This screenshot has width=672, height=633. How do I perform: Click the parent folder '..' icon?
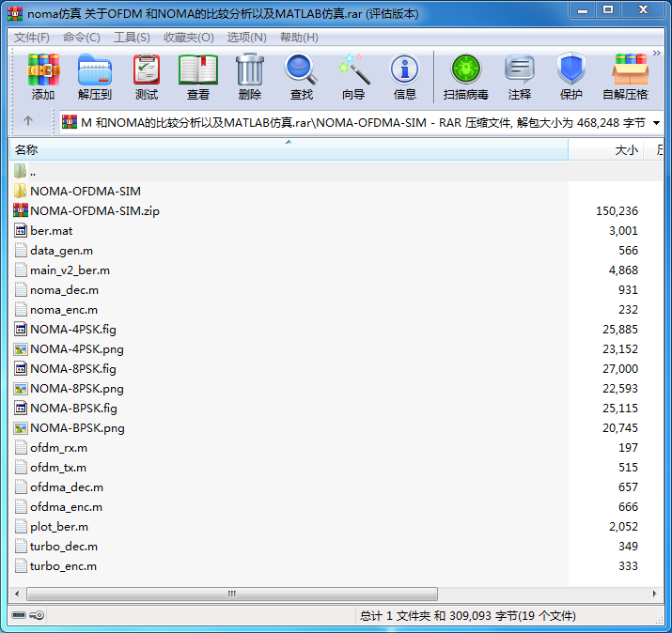coord(20,171)
